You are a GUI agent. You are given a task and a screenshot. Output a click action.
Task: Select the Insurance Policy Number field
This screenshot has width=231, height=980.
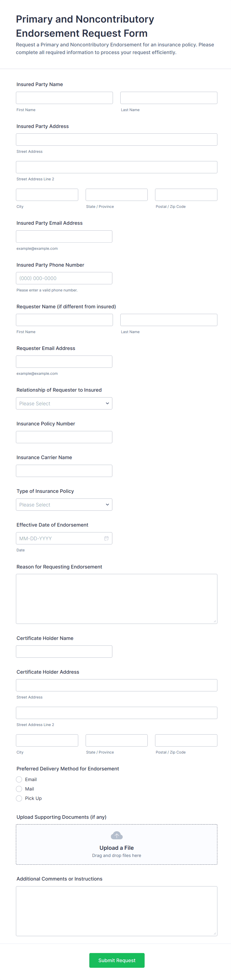click(64, 437)
